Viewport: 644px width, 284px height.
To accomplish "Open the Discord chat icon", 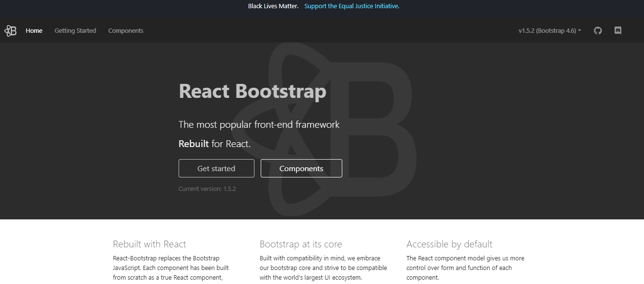I will pyautogui.click(x=617, y=31).
